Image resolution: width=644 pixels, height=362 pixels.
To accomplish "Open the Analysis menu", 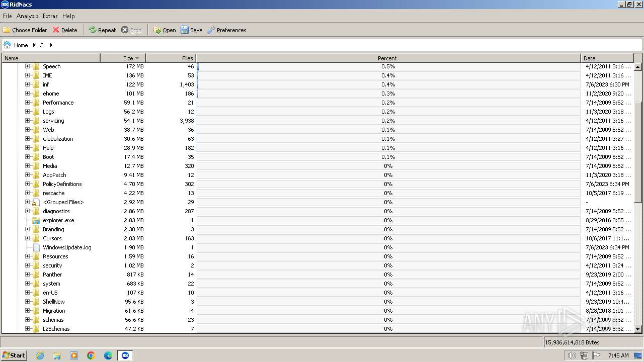I will point(27,16).
